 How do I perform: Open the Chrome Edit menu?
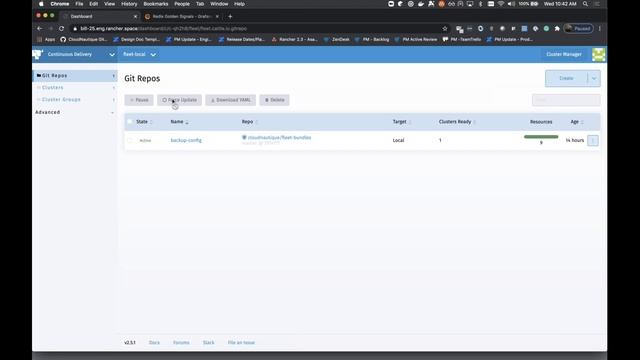point(93,4)
